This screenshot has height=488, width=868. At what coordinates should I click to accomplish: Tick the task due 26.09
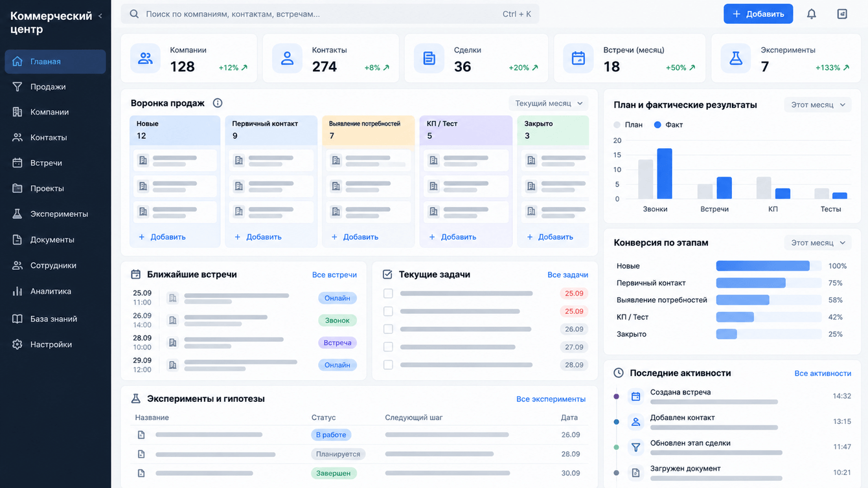[x=388, y=329]
